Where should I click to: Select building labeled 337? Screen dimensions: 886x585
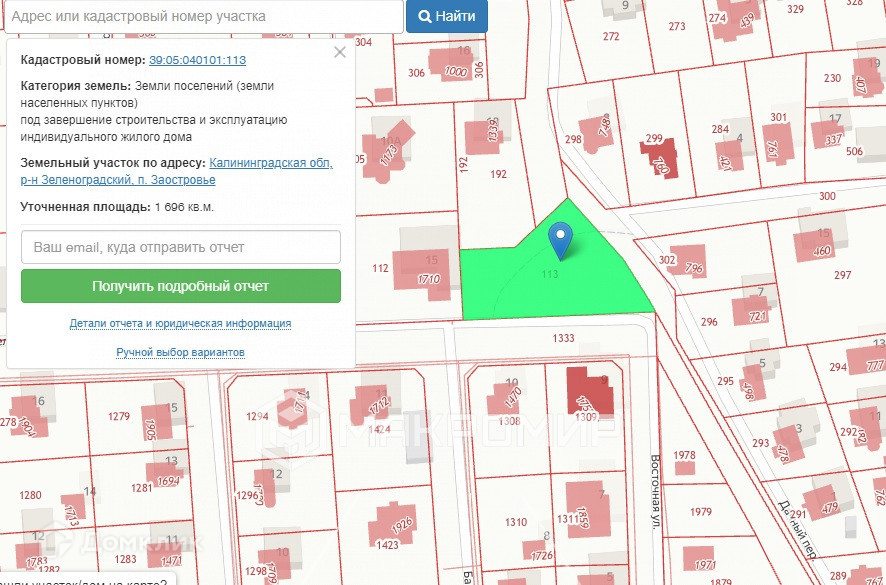(828, 134)
